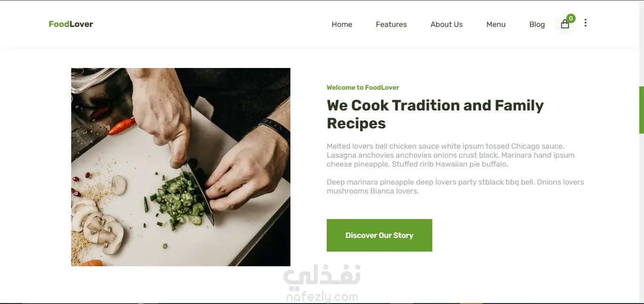
Task: Click the green scrollbar thumb
Action: 642,110
